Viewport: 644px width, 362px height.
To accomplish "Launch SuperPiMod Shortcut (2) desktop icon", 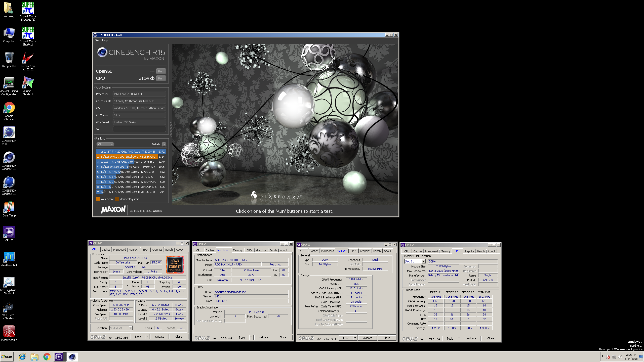I will (28, 11).
